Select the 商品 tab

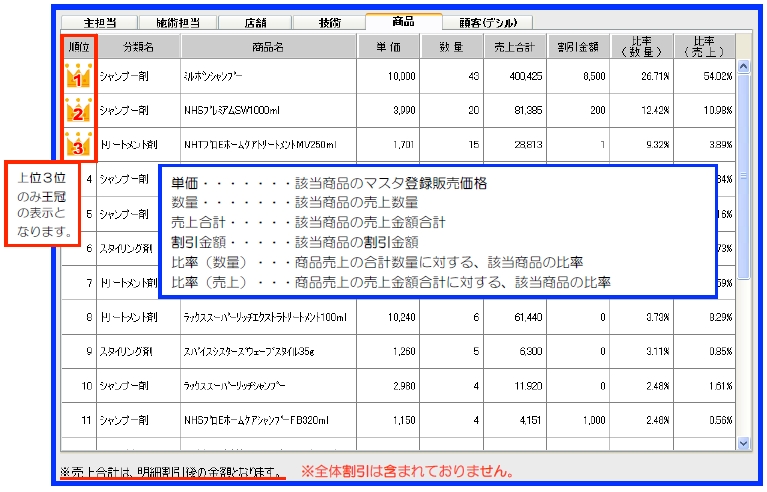tap(404, 20)
